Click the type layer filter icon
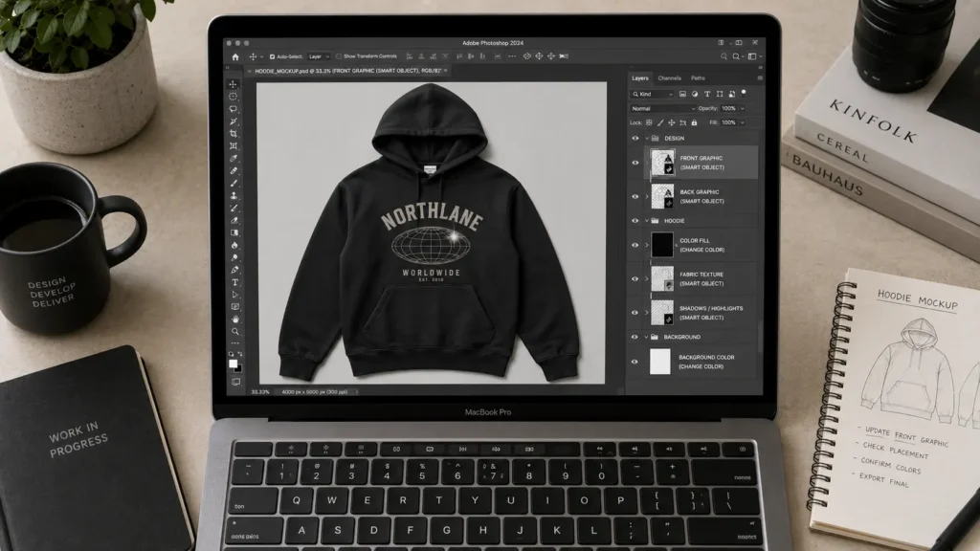 point(707,94)
